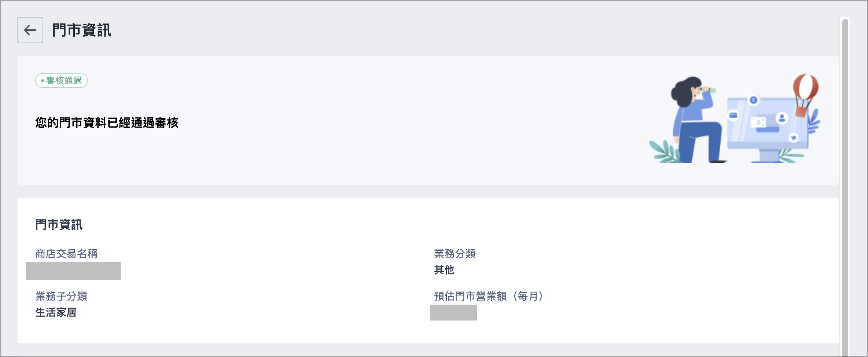Click the 商店交易名稱 field label
Image resolution: width=868 pixels, height=357 pixels.
pos(66,254)
